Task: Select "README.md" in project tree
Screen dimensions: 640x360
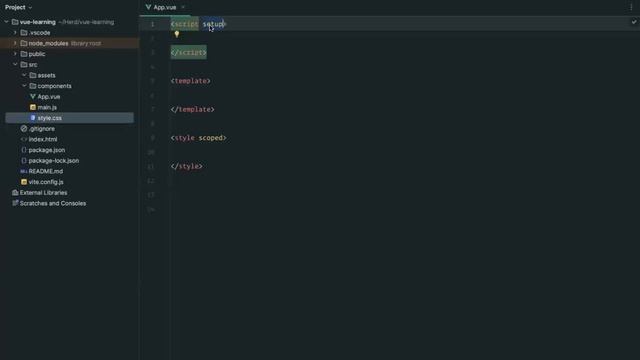Action: [46, 171]
